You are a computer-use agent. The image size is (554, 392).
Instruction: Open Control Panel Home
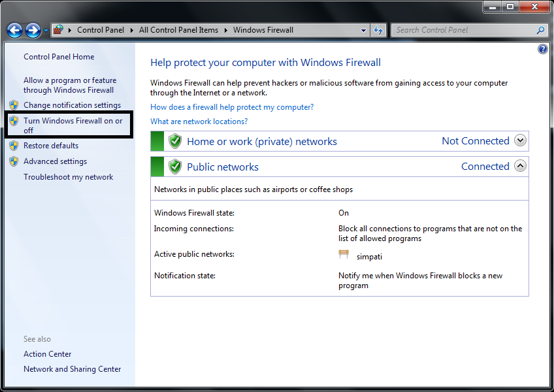tap(59, 57)
